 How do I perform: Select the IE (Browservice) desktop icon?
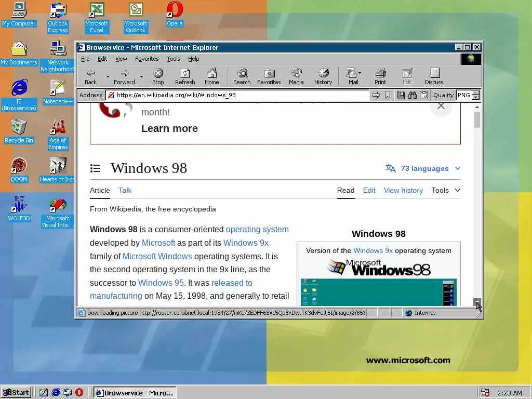[x=19, y=96]
